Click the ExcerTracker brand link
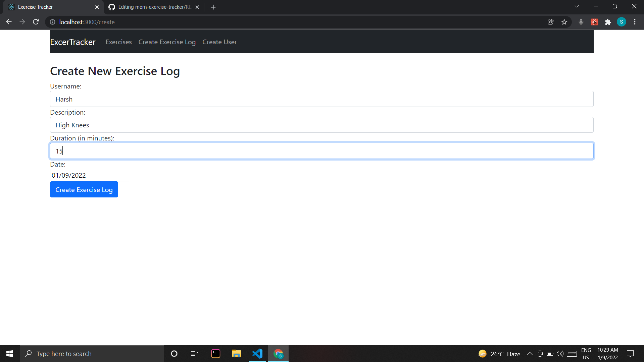The height and width of the screenshot is (362, 644). click(x=73, y=42)
